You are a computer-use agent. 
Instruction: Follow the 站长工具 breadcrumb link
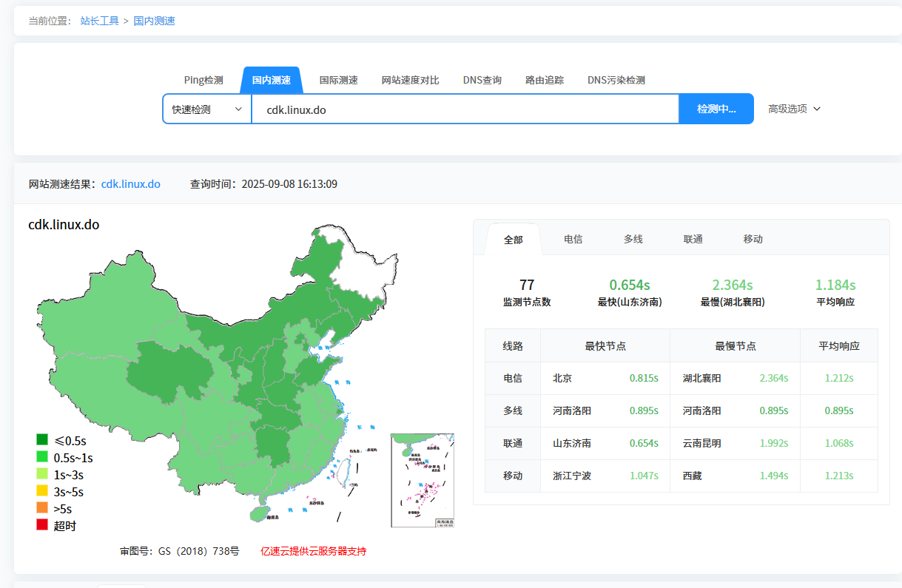pyautogui.click(x=100, y=21)
